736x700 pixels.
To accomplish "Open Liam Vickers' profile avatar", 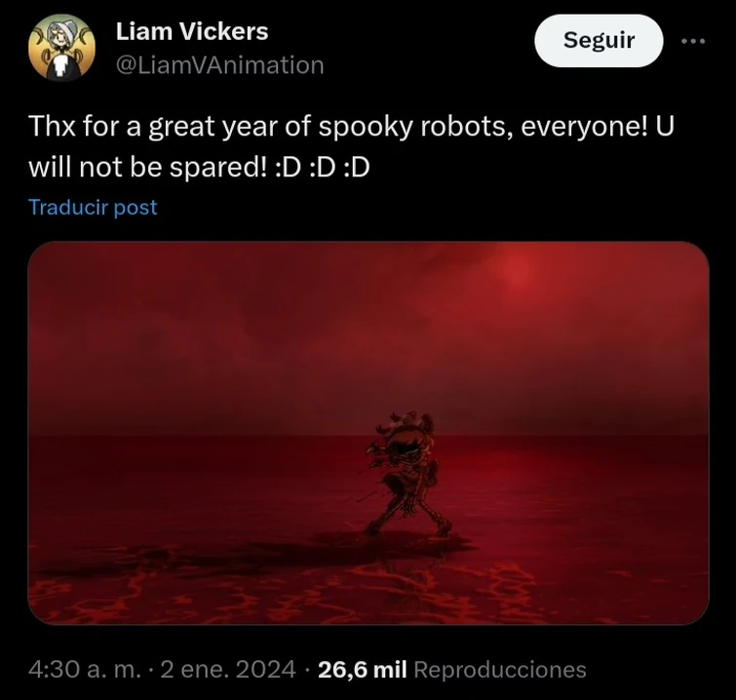I will click(x=62, y=48).
